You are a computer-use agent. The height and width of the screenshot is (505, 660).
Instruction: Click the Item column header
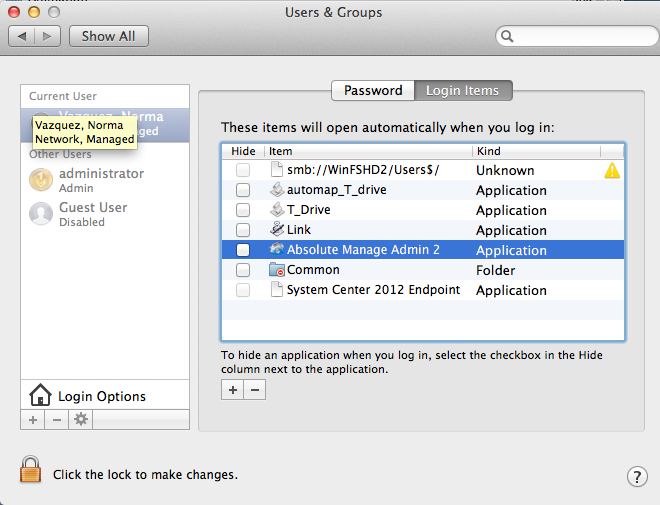coord(368,151)
